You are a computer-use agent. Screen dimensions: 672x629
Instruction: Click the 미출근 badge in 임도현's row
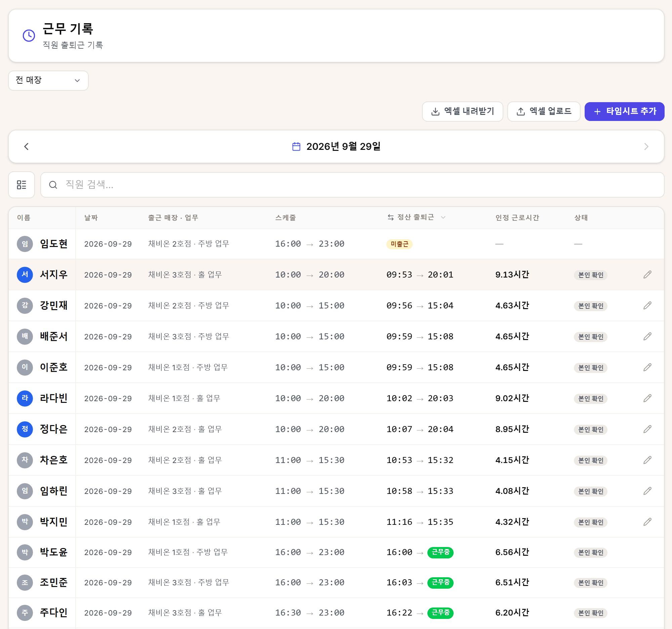pos(399,244)
